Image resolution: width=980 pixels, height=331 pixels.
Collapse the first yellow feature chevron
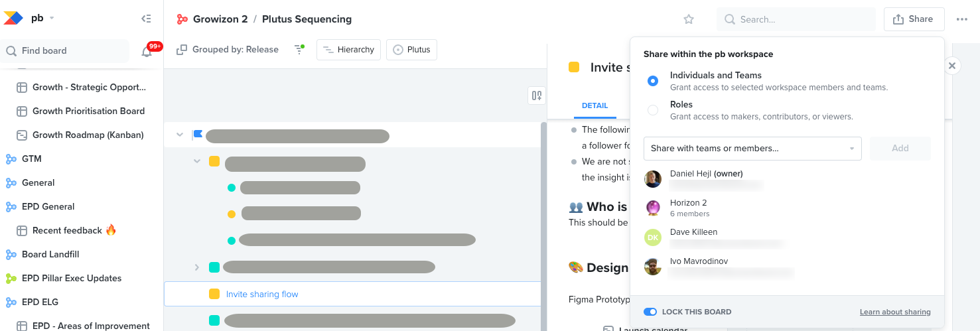pos(197,161)
